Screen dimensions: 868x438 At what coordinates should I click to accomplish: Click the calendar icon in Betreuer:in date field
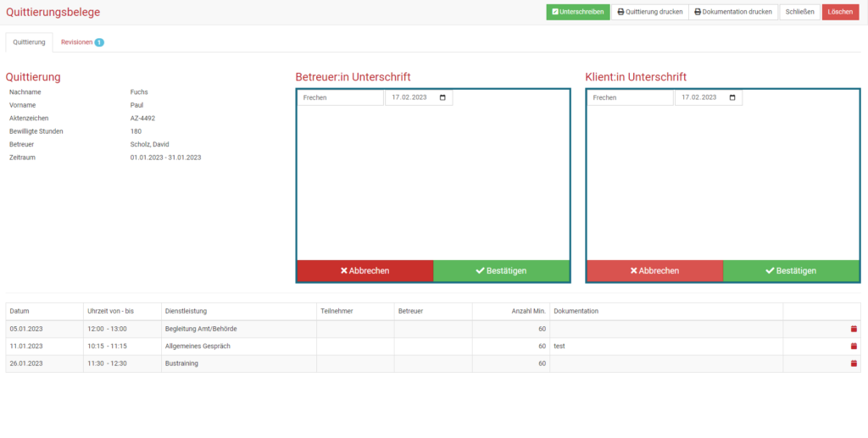click(442, 97)
